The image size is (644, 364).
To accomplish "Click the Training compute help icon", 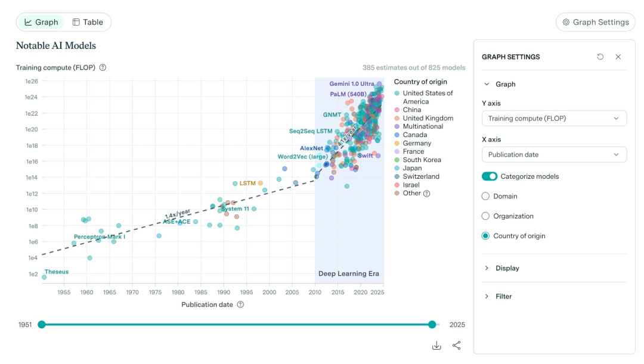I will 103,68.
